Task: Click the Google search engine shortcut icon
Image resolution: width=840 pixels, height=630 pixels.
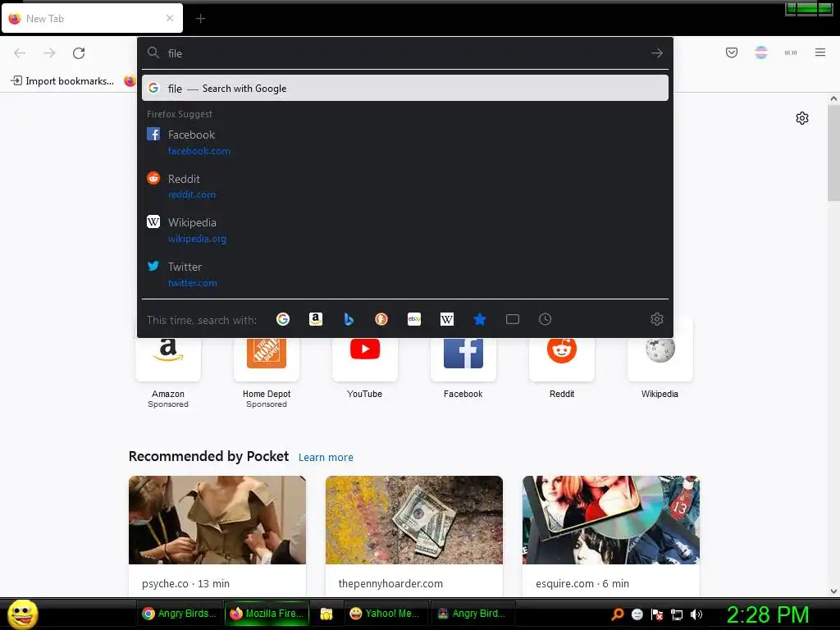Action: [283, 319]
